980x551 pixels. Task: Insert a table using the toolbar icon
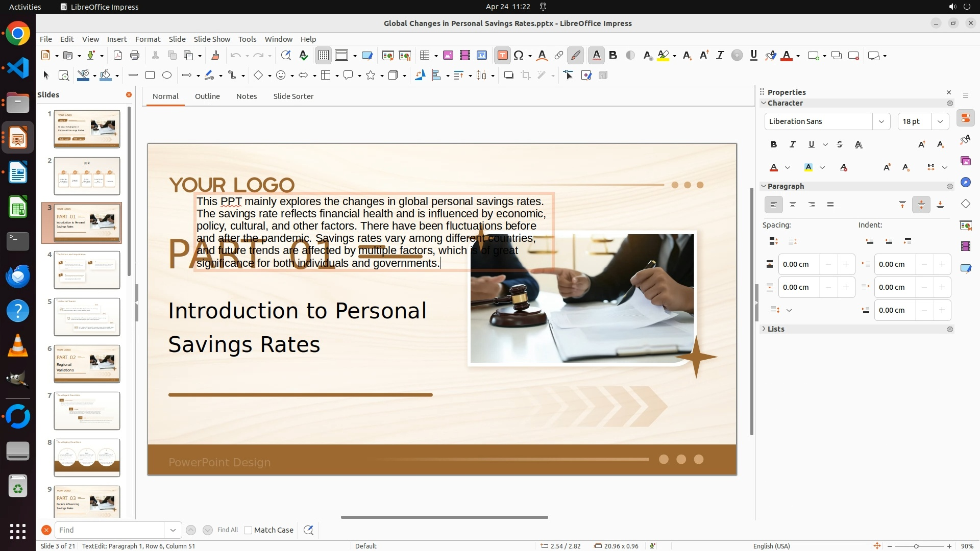coord(424,56)
